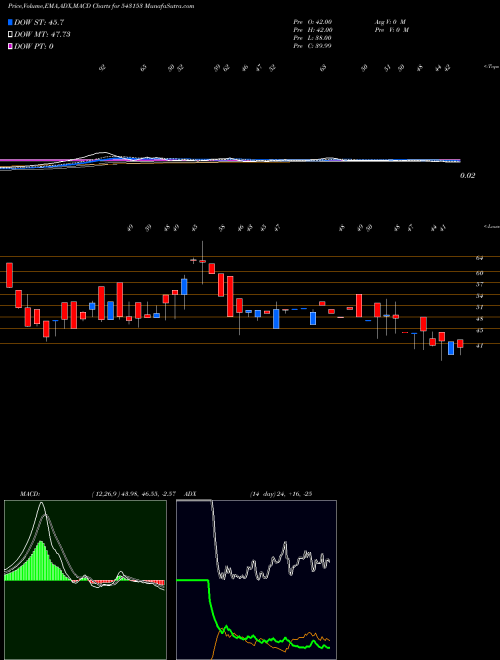
Task: Click the MACD panel title label
Action: coord(30,493)
